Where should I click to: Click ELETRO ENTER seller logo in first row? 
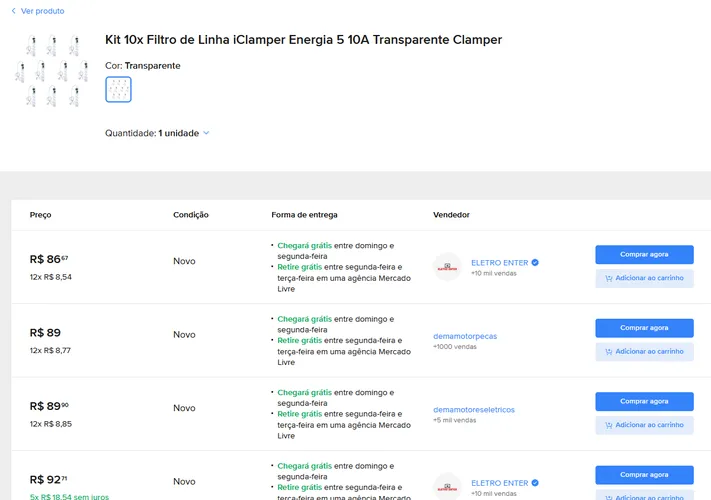pyautogui.click(x=447, y=267)
